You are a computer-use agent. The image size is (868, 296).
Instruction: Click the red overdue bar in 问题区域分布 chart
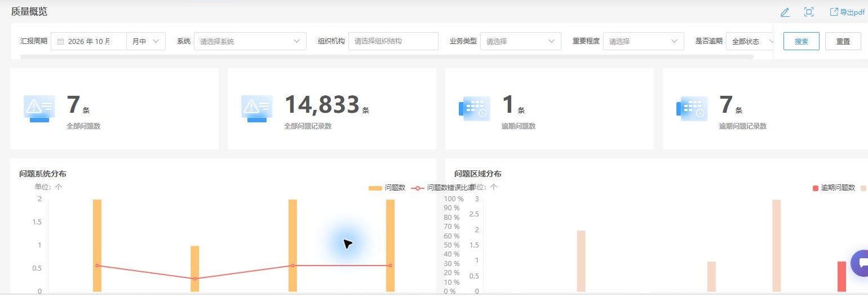coord(842,276)
